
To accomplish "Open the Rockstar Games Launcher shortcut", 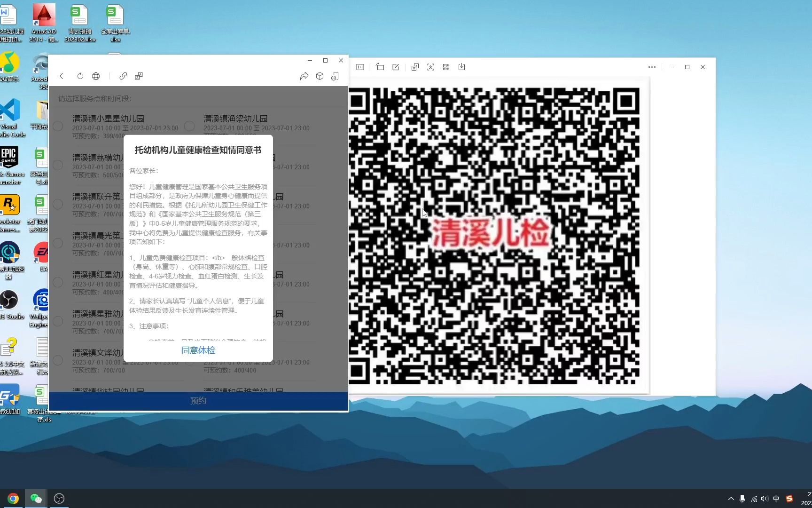I will point(10,214).
